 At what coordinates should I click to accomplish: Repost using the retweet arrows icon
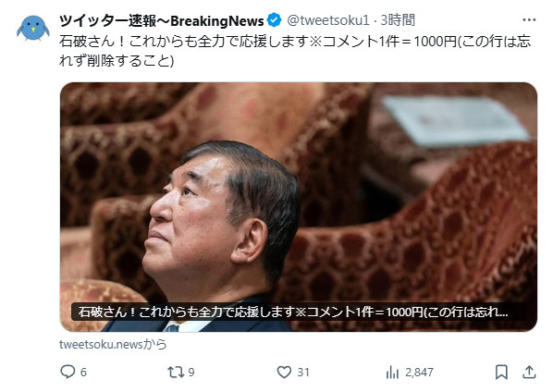[x=176, y=372]
